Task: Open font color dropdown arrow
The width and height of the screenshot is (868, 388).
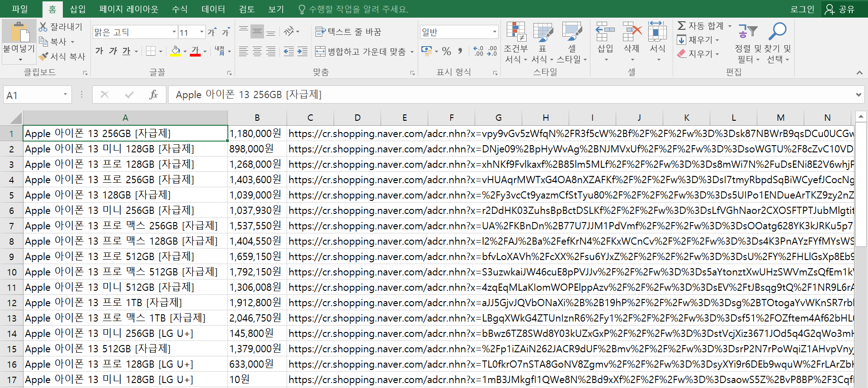Action: [205, 52]
